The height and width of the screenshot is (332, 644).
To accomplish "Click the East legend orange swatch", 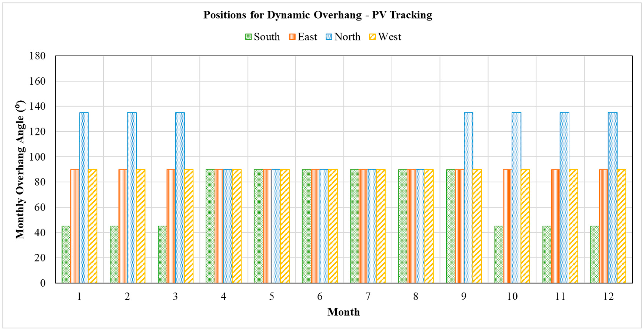I will (x=292, y=37).
